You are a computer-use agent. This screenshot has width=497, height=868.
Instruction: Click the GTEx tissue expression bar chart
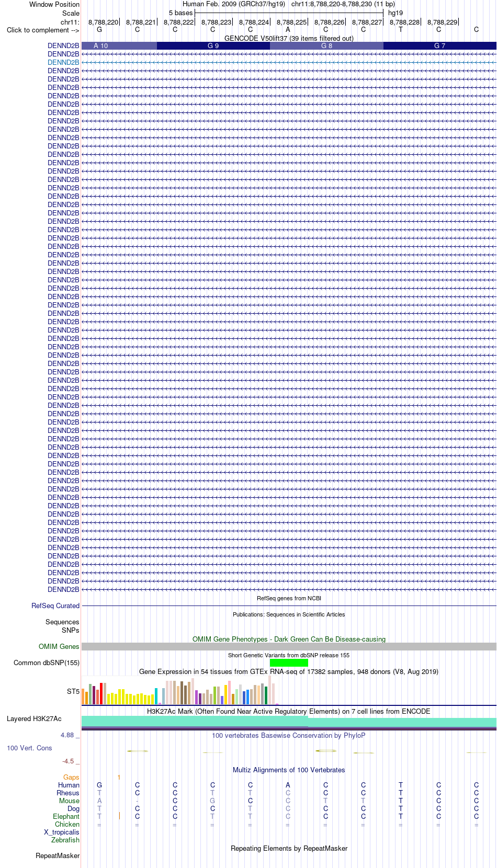[x=180, y=690]
